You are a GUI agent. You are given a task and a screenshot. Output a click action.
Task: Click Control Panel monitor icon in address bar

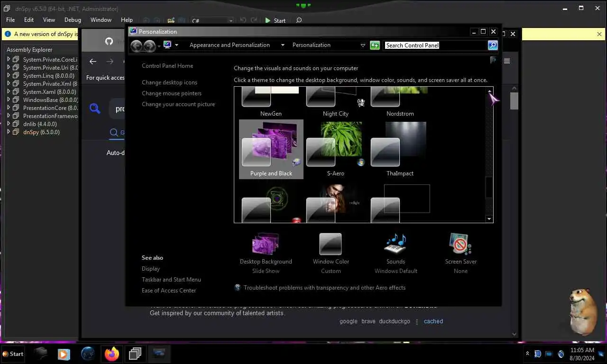167,45
